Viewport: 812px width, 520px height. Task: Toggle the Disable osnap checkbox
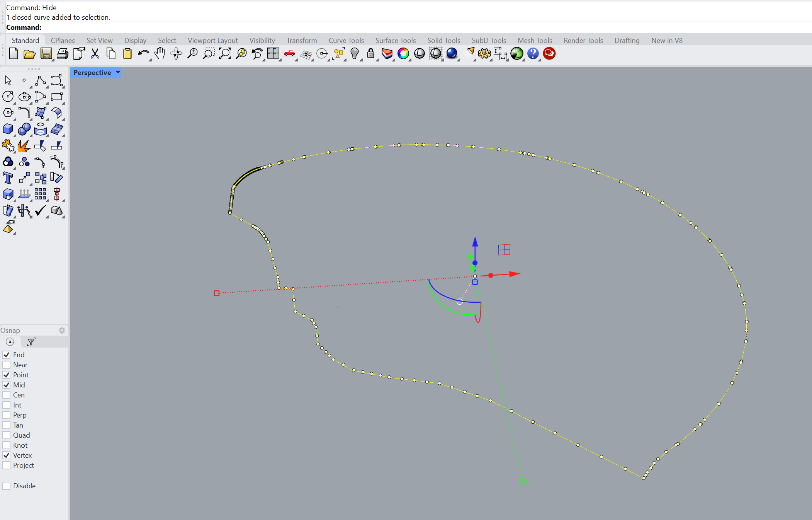pyautogui.click(x=6, y=486)
